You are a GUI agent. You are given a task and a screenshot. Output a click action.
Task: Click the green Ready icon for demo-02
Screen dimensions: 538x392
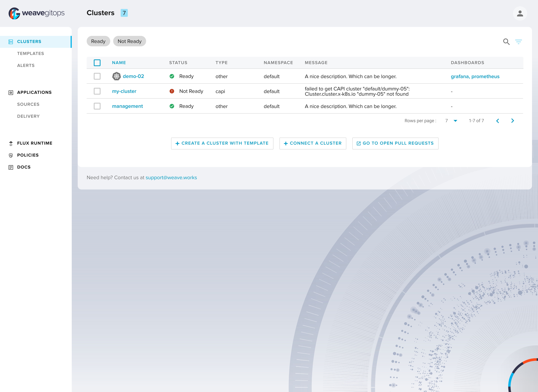[x=172, y=76]
